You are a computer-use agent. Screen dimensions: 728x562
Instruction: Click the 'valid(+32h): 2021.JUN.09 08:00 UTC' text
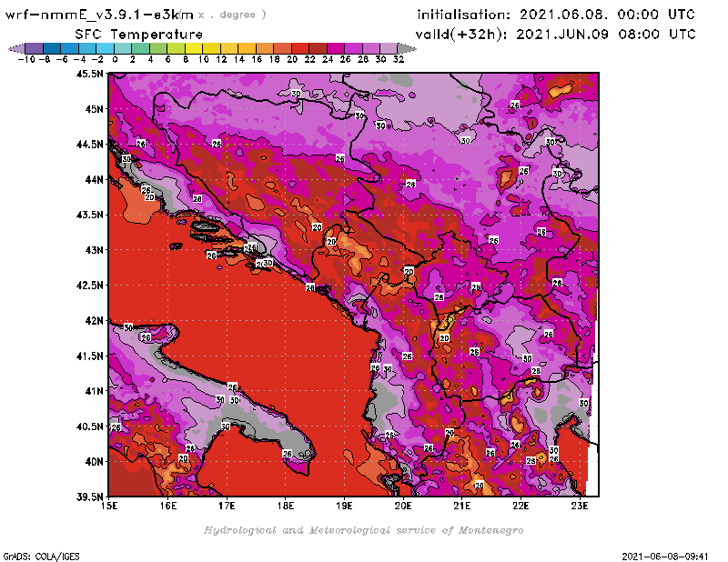(556, 35)
